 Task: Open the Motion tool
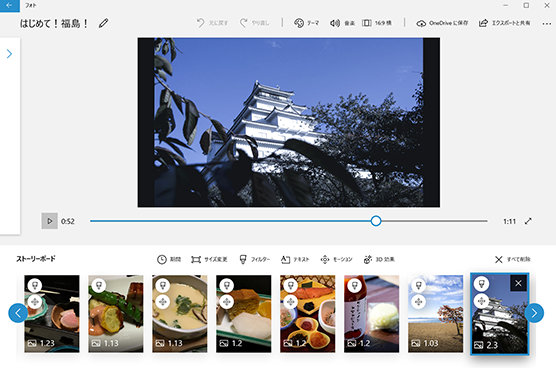(x=336, y=260)
